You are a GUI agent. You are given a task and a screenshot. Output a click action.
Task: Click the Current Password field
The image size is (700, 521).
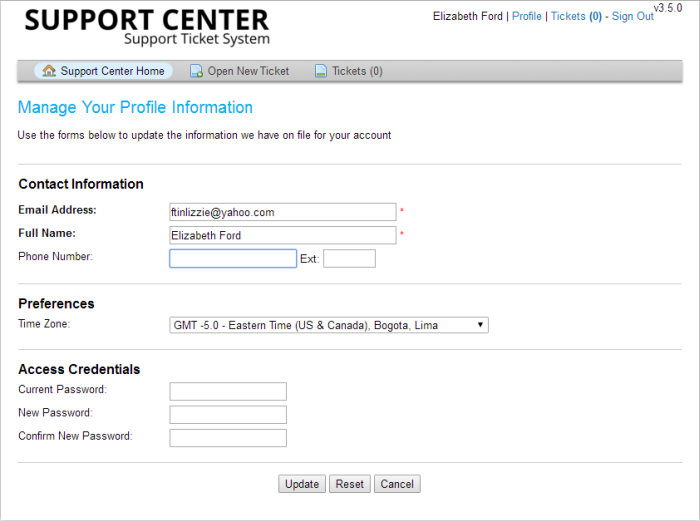[x=228, y=391]
